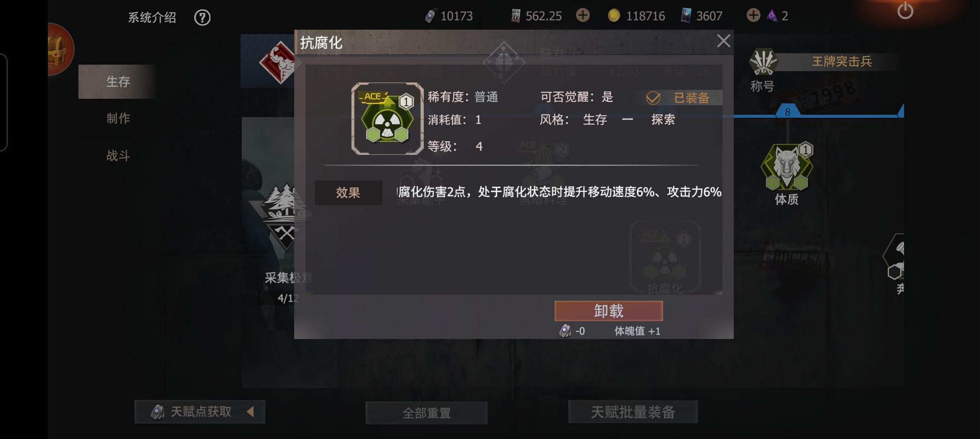Click the plus icon beside purple crystal
Viewport: 980px width, 439px height.
click(753, 15)
